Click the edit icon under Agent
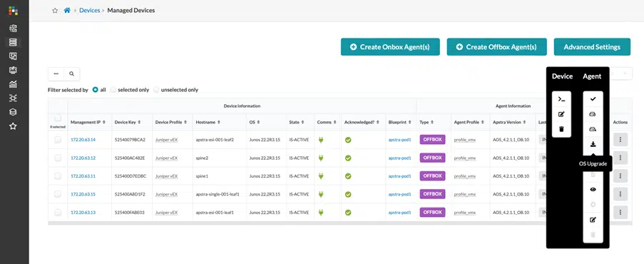The width and height of the screenshot is (644, 264). (593, 220)
